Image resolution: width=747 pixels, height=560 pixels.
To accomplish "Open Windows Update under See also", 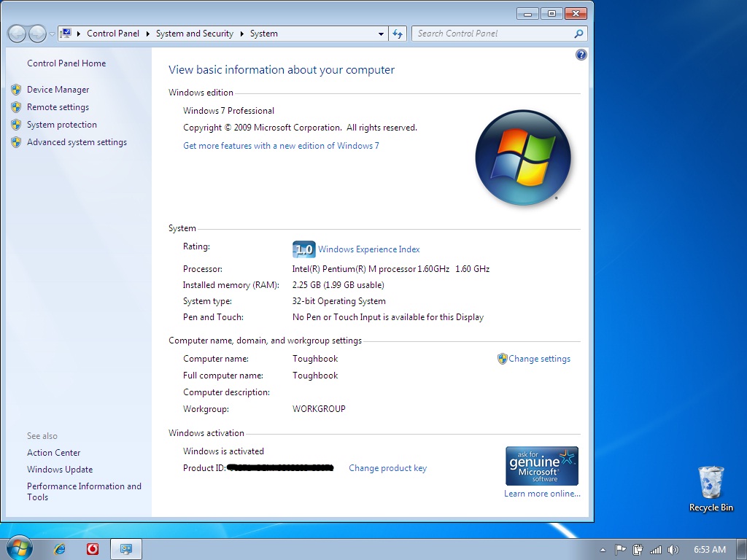I will click(60, 470).
